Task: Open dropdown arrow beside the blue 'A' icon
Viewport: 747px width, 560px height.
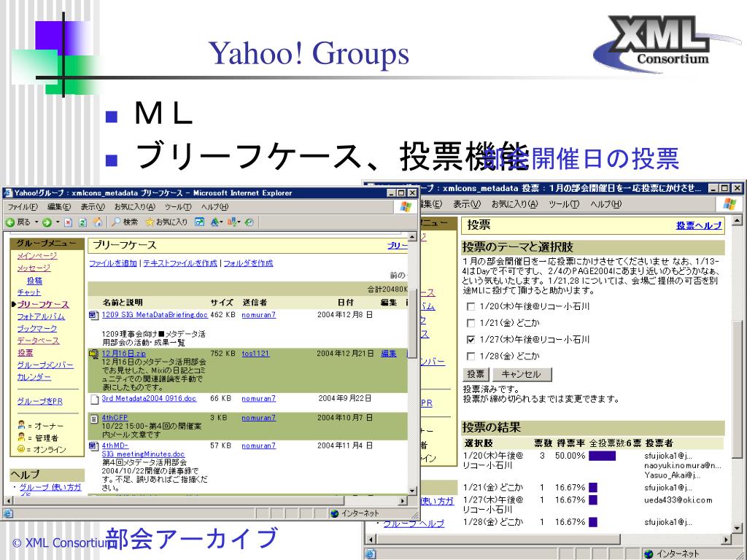Action: [x=222, y=222]
